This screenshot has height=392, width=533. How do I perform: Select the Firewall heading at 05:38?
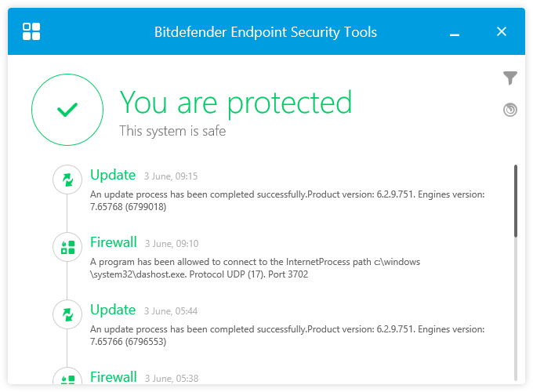114,377
